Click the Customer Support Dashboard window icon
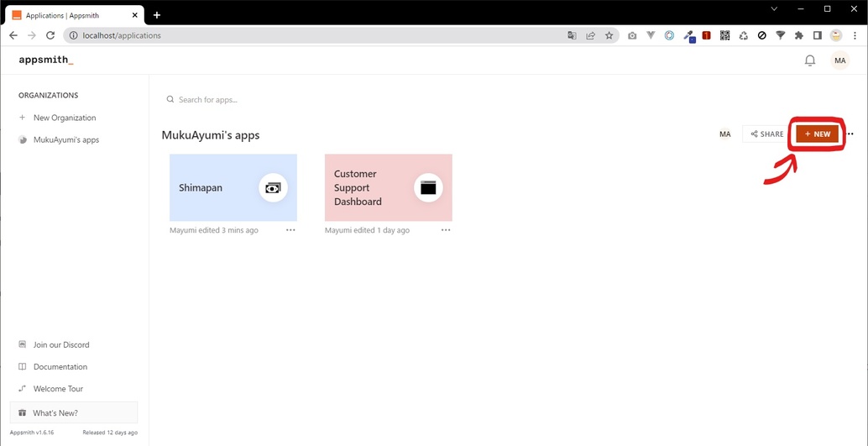This screenshot has width=868, height=446. point(428,188)
